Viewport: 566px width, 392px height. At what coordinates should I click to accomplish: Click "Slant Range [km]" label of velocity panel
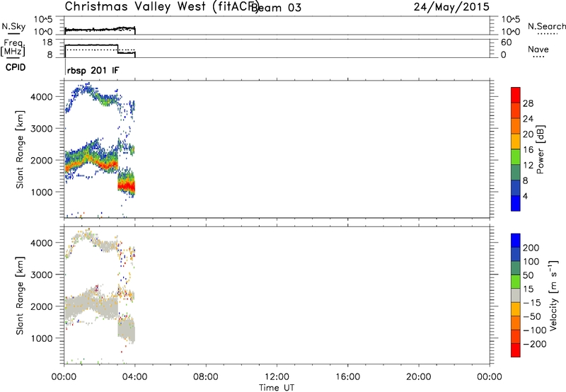point(20,296)
